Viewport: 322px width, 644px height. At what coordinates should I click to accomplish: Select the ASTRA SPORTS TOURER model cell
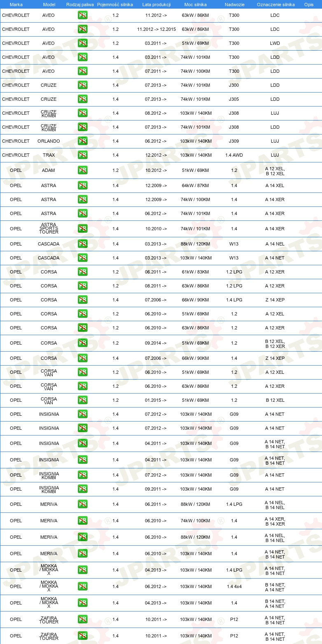(49, 229)
